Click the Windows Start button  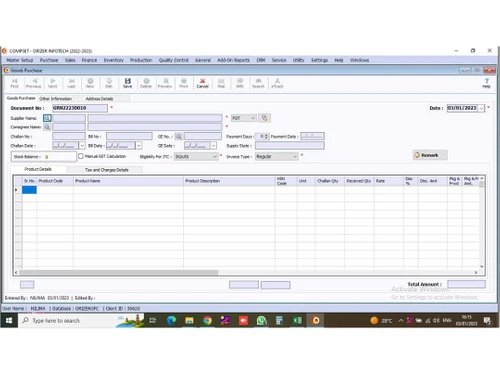[9, 320]
